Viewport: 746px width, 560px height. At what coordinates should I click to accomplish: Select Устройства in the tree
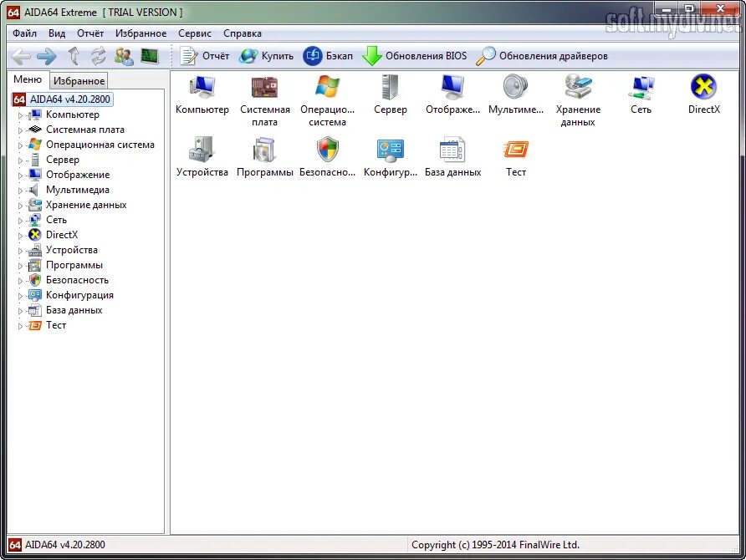(x=71, y=250)
